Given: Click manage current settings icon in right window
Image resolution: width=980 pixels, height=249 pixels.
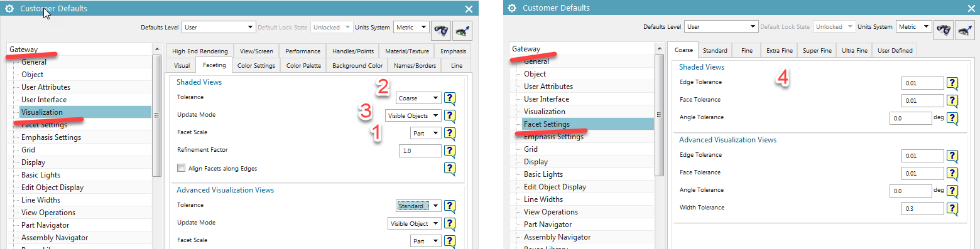Looking at the screenshot, I should click(965, 29).
